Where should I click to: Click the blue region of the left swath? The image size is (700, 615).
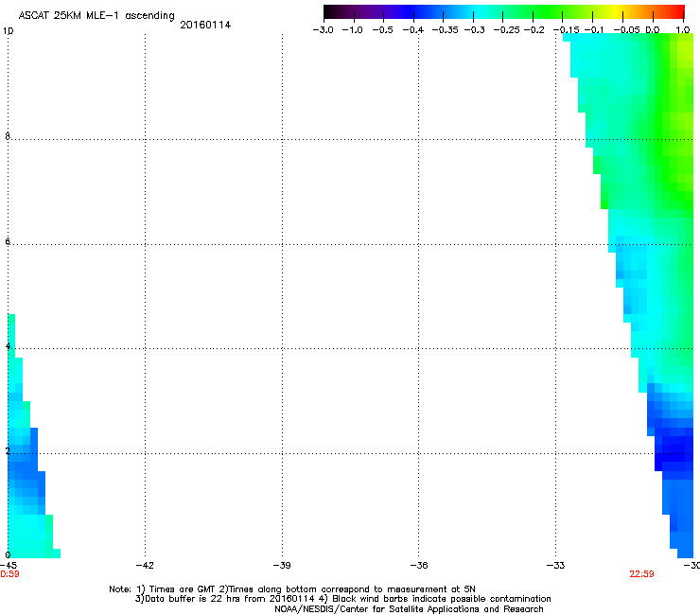pyautogui.click(x=27, y=469)
